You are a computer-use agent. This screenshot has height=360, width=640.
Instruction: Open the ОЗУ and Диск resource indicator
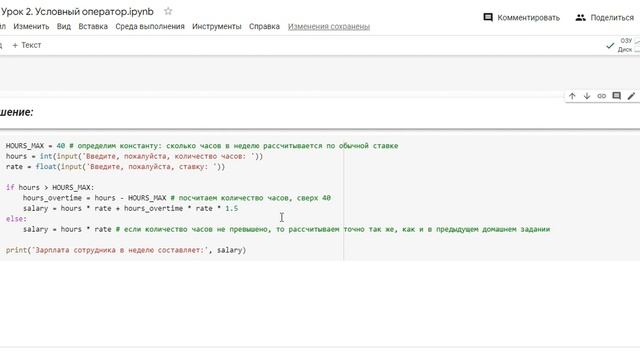(629, 45)
